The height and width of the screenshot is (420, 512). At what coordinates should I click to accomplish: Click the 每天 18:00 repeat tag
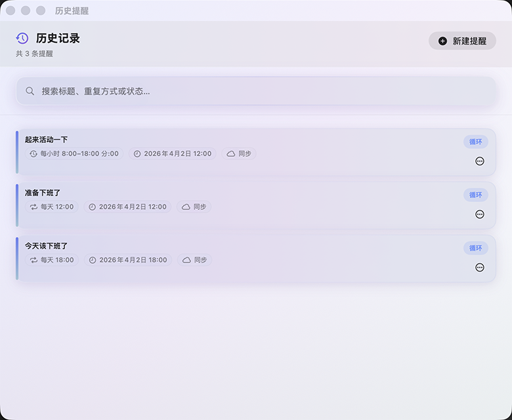(51, 260)
